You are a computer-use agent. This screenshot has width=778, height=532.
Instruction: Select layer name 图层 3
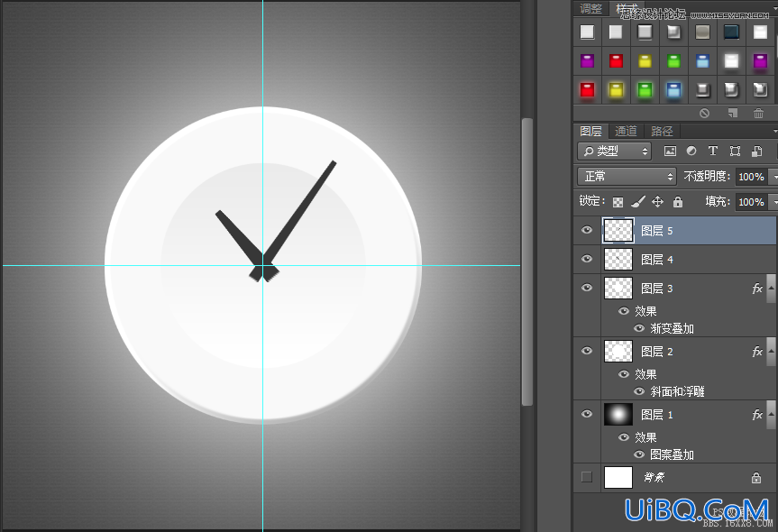[656, 289]
